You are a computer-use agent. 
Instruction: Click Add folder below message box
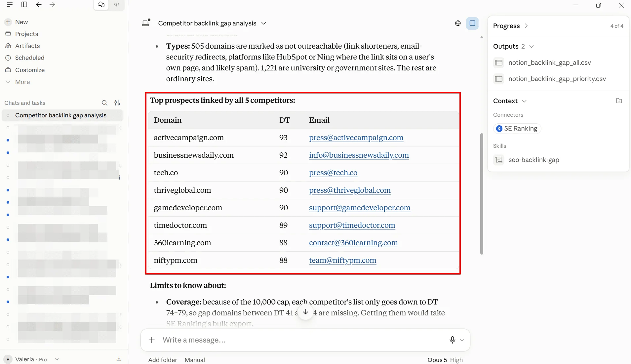coord(163,360)
